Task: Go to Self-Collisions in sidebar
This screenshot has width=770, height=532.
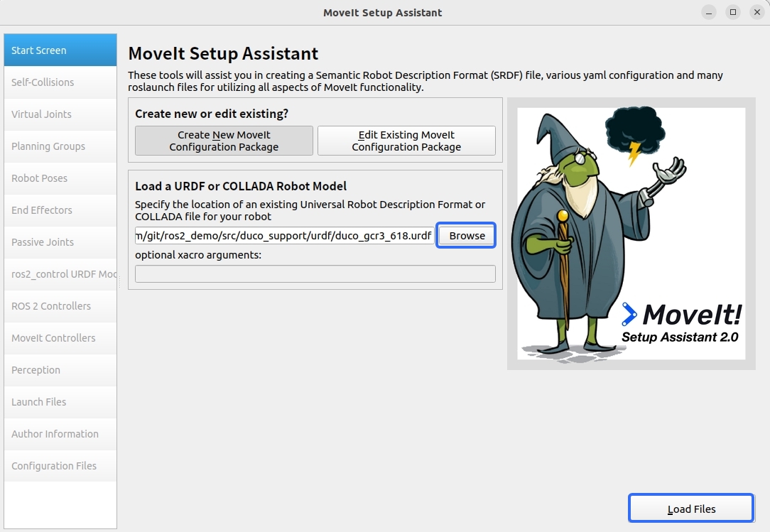Action: [x=60, y=82]
